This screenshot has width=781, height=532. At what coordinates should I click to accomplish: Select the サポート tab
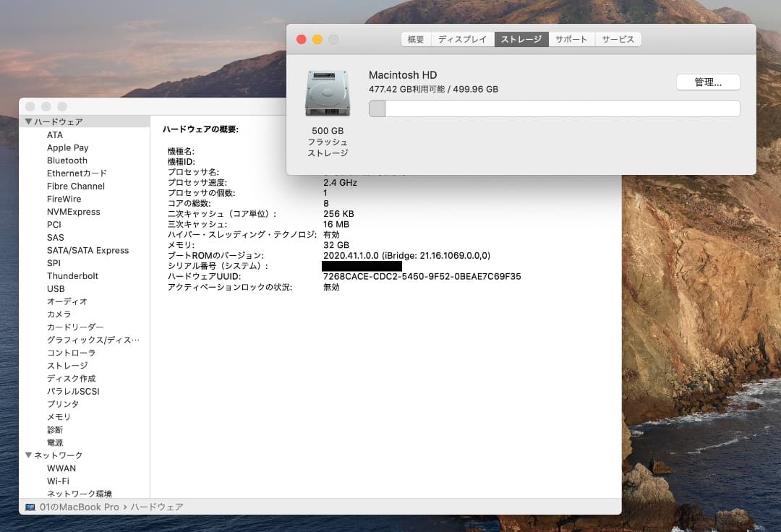[x=571, y=39]
